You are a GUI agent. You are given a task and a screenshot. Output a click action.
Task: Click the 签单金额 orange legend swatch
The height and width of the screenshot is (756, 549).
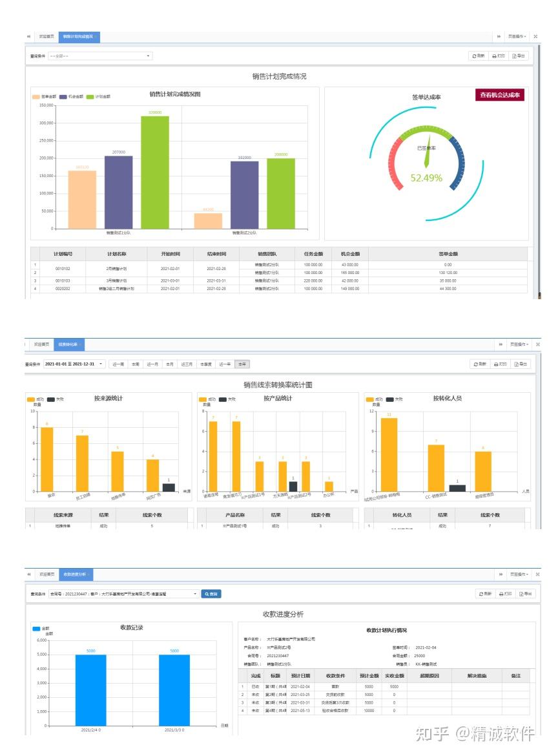[36, 96]
